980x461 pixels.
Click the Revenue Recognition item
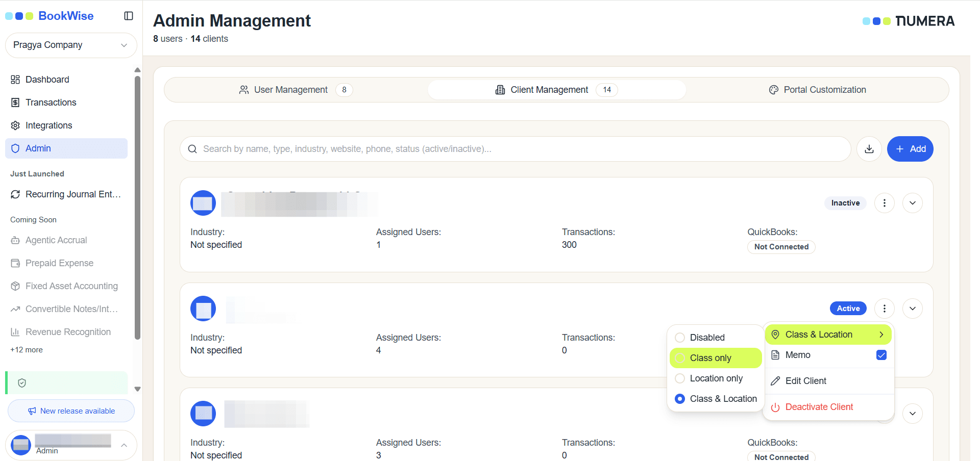tap(66, 332)
